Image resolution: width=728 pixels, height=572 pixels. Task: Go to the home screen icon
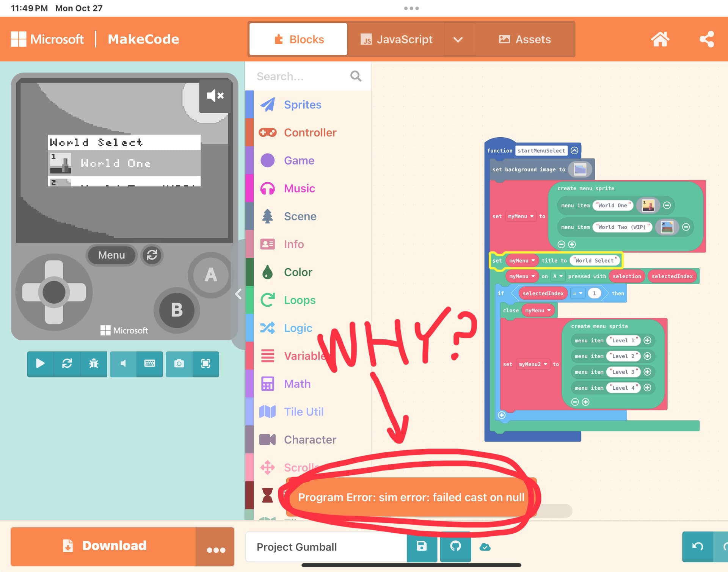pos(660,39)
